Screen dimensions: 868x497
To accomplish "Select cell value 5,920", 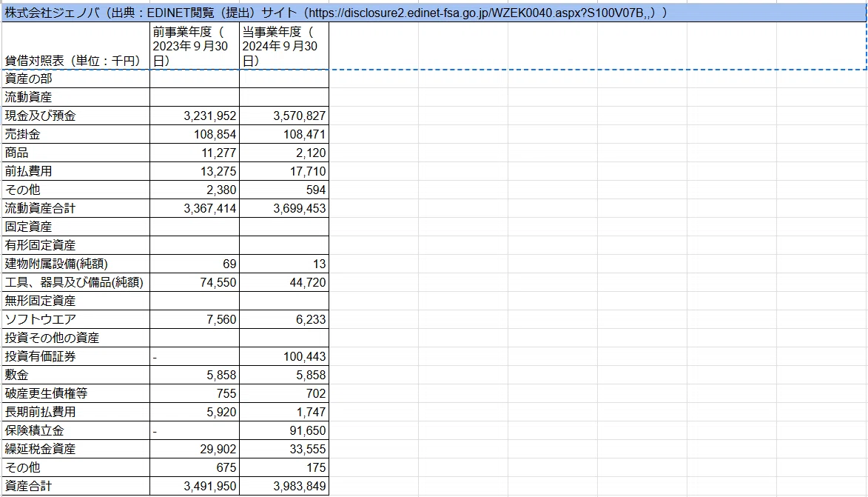I will (195, 413).
